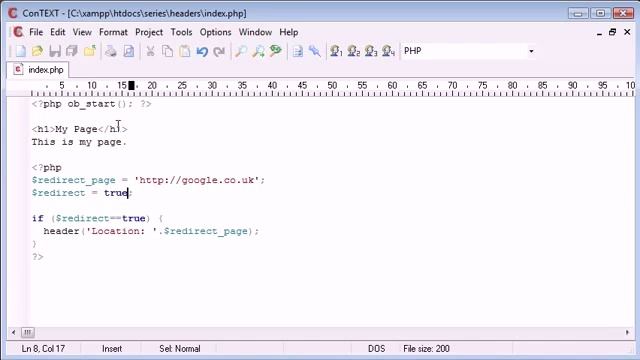The height and width of the screenshot is (360, 640).
Task: Click the 'Ln 8, Col 17' status entry
Action: pyautogui.click(x=43, y=349)
